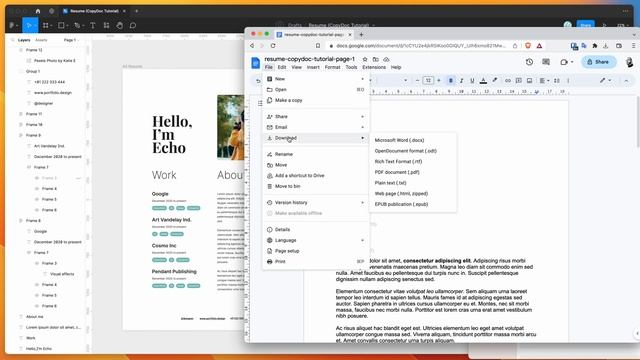640x360 pixels.
Task: Increase font size in Docs toolbar
Action: 439,81
